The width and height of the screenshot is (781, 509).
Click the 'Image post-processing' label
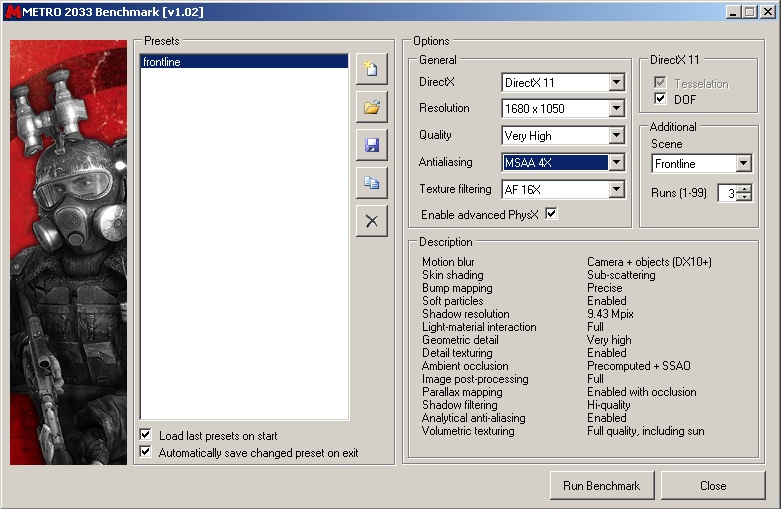tap(475, 380)
